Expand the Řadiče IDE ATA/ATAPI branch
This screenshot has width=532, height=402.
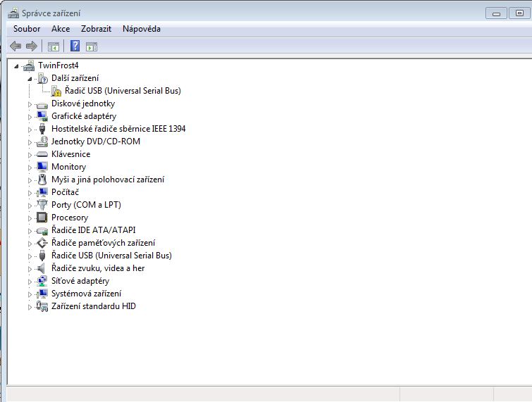(x=30, y=231)
